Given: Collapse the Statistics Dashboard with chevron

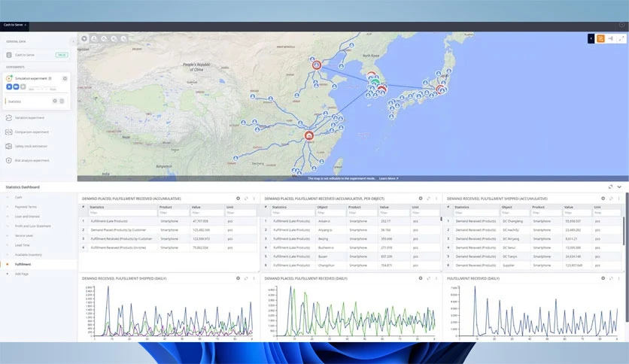Looking at the screenshot, I should click(619, 187).
